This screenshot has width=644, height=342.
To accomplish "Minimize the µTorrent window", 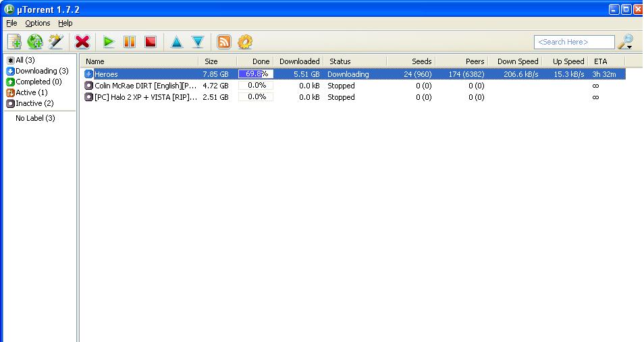I will pyautogui.click(x=614, y=9).
